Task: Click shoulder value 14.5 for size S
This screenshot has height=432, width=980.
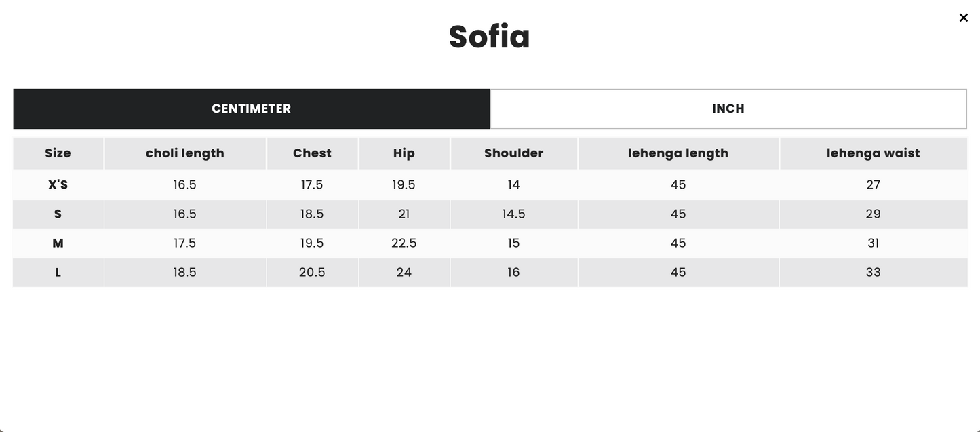Action: click(513, 214)
